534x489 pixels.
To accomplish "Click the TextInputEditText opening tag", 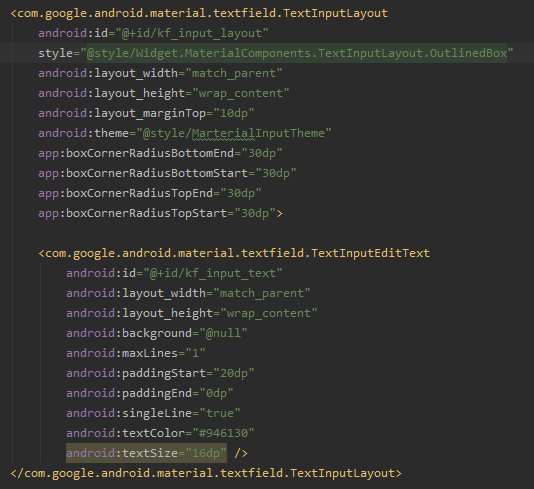I will pos(234,253).
